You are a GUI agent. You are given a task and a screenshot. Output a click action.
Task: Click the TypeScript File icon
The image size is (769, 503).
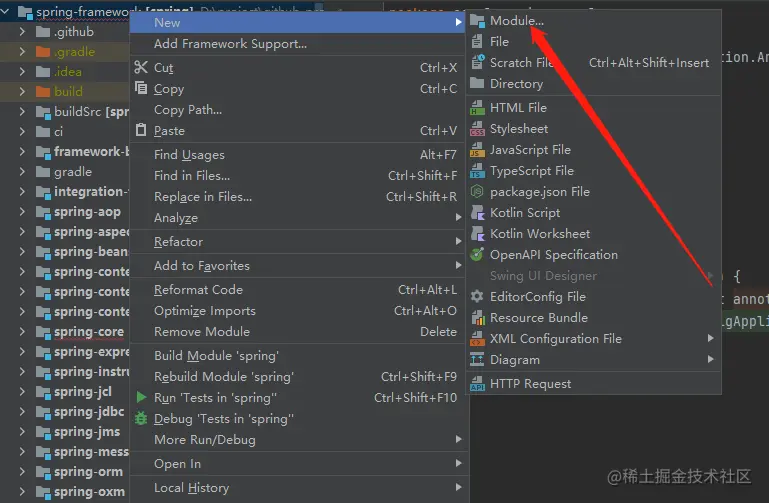[477, 171]
